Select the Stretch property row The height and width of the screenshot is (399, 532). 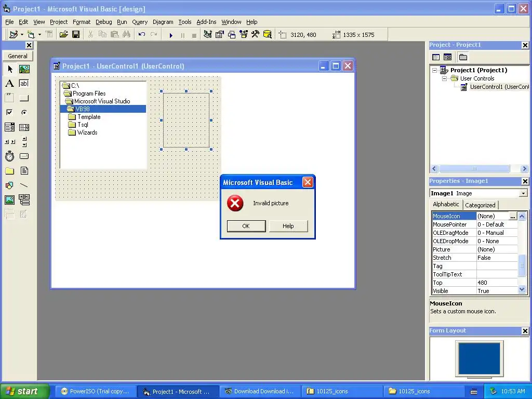(475, 258)
